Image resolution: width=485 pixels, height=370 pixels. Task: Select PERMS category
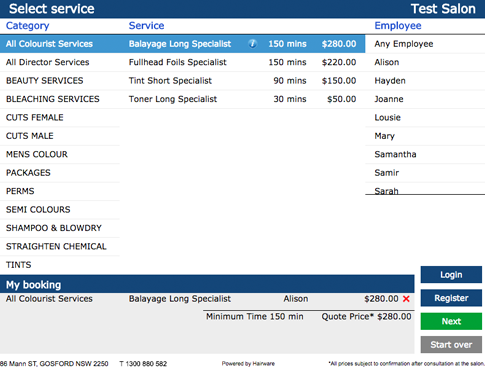click(x=60, y=191)
